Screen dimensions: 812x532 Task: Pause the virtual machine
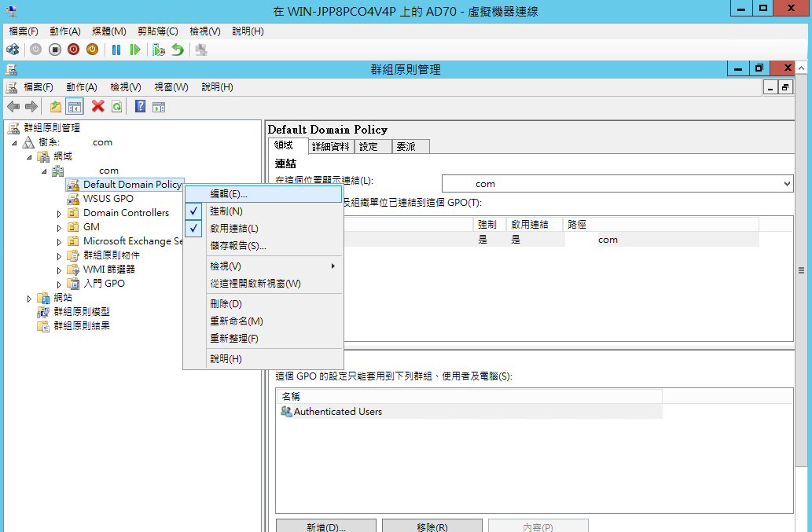[x=116, y=50]
